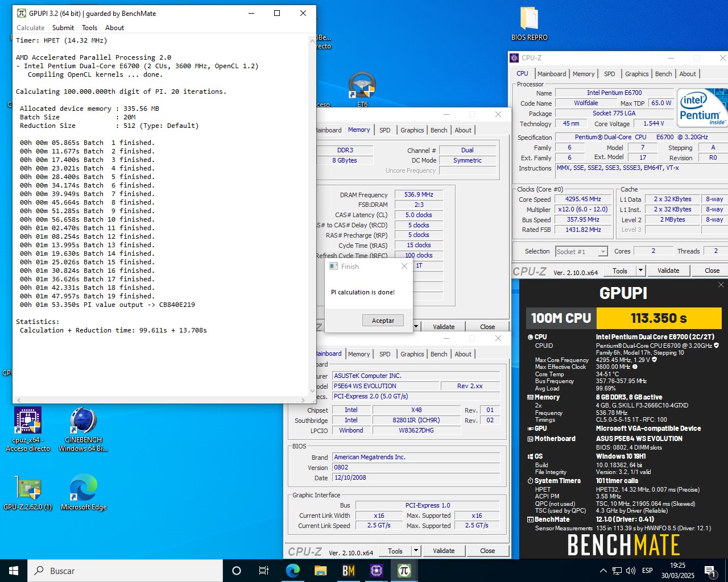
Task: Switch to BenchMate taskbar icon
Action: click(x=349, y=571)
